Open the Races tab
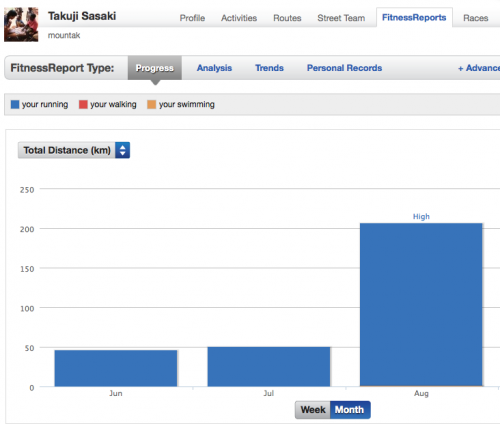This screenshot has width=500, height=424. (476, 18)
